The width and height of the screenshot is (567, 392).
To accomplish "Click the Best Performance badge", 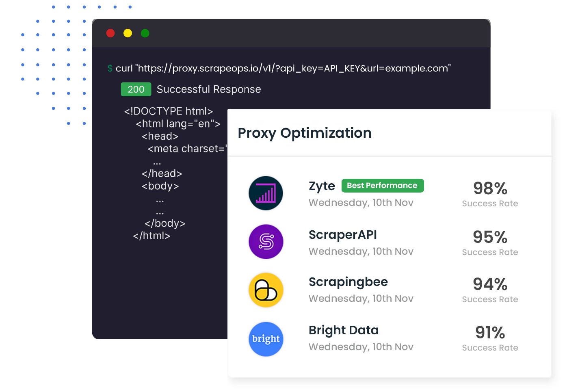I will [x=383, y=186].
